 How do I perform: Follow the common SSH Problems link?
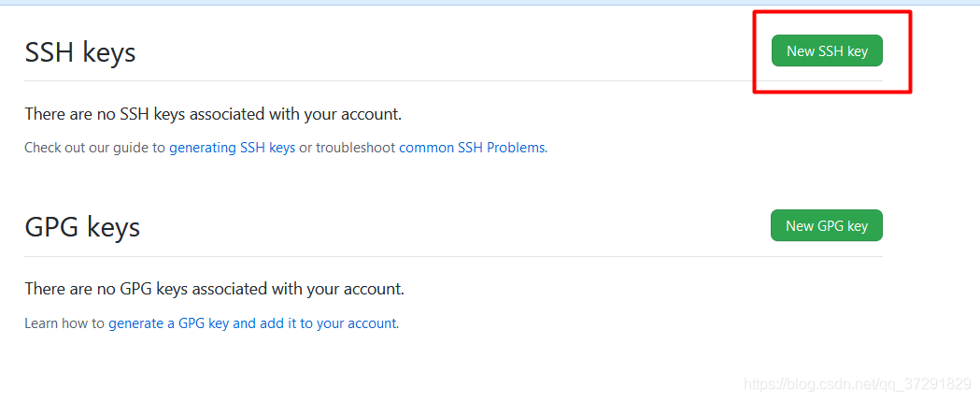472,148
